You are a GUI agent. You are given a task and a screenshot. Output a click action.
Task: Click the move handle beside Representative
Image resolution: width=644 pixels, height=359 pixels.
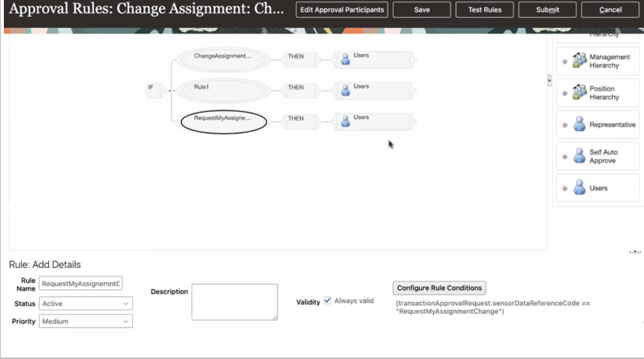click(x=565, y=125)
